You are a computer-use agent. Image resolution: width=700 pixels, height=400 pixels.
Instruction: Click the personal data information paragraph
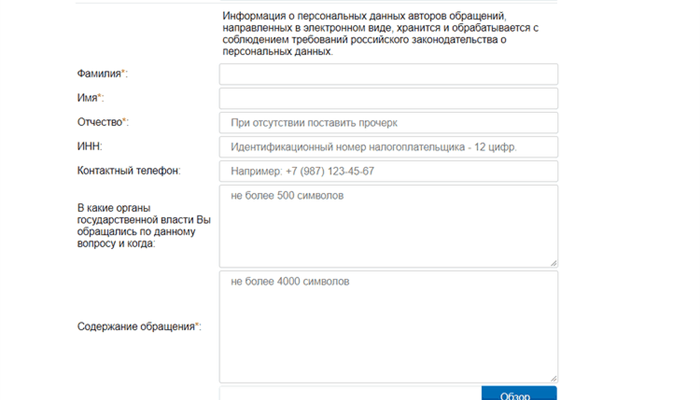click(x=380, y=33)
